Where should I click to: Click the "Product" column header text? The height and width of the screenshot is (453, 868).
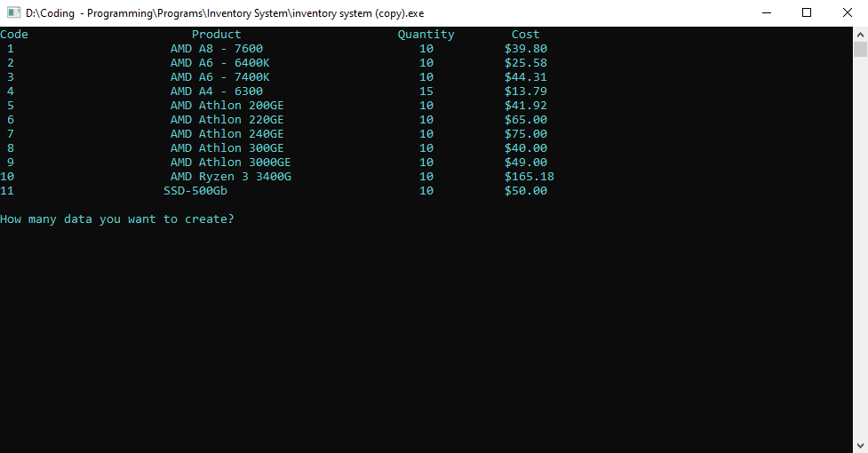[216, 35]
